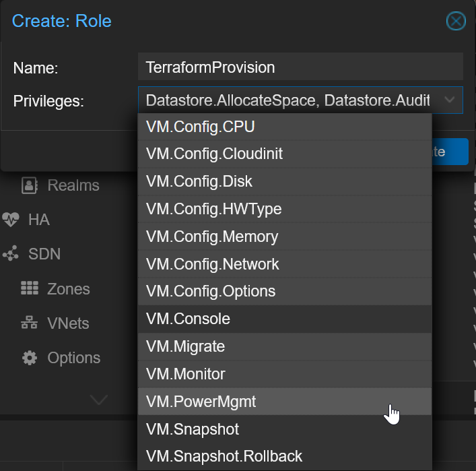This screenshot has height=471, width=476.
Task: Toggle VM.Console privilege
Action: 285,319
